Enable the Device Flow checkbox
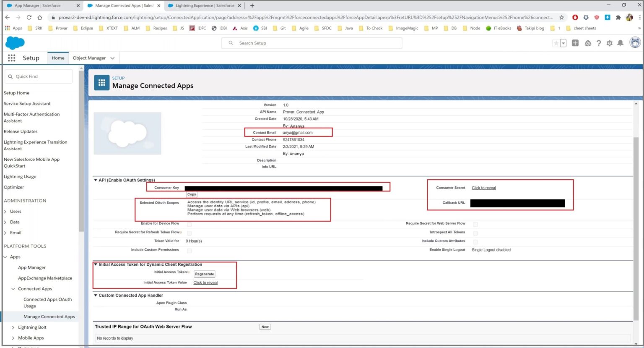The height and width of the screenshot is (348, 644). coord(189,224)
